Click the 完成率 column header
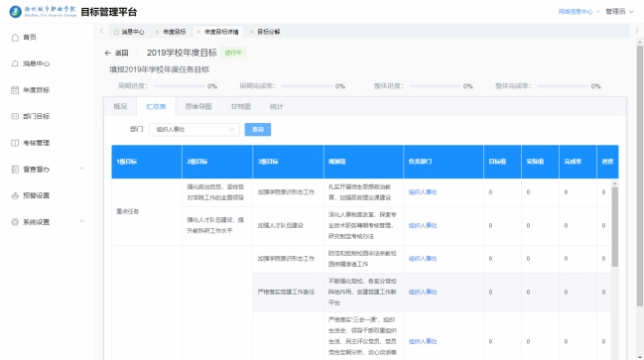The image size is (644, 360). coord(578,162)
